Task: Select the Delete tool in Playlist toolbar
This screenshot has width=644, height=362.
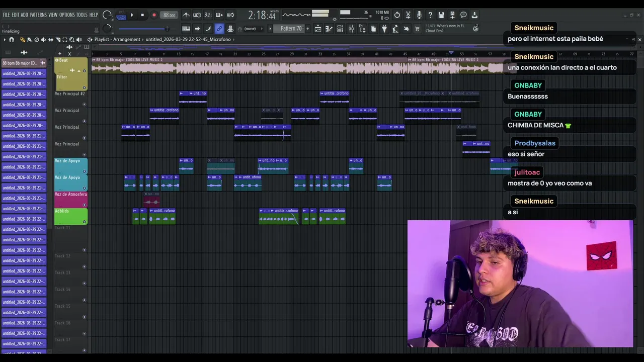Action: pos(37,39)
